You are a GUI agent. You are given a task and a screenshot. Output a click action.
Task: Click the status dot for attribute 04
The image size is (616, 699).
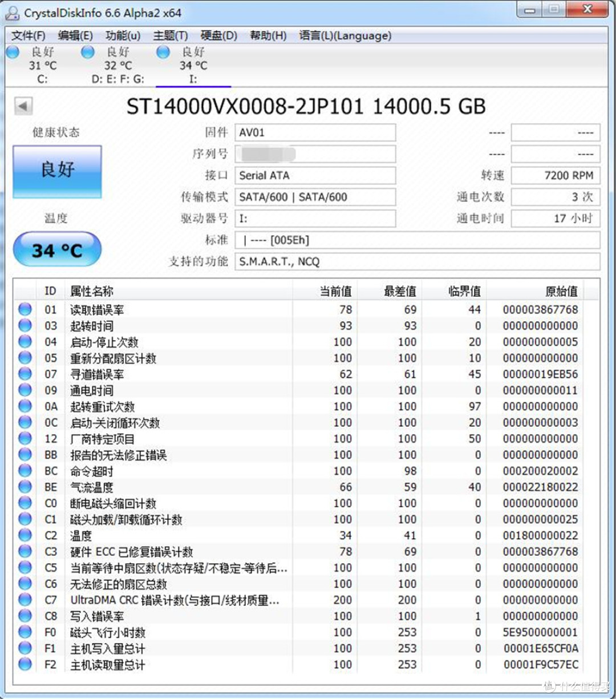click(25, 341)
